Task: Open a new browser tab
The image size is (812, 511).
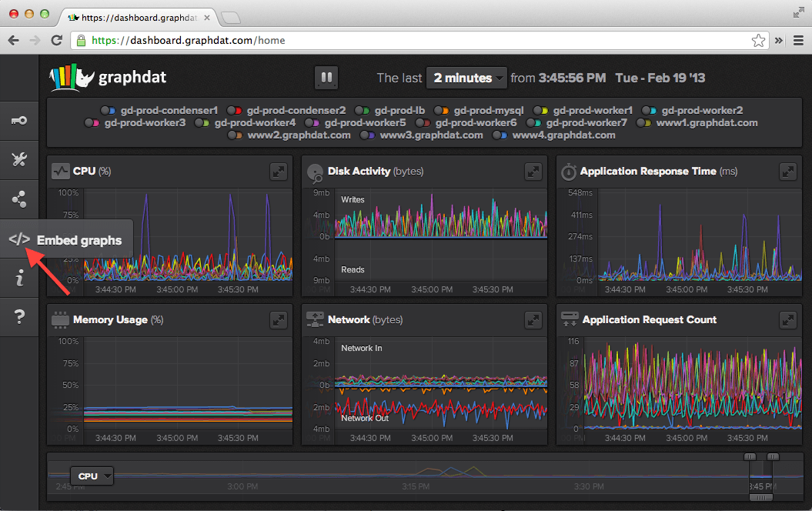Action: pos(230,18)
